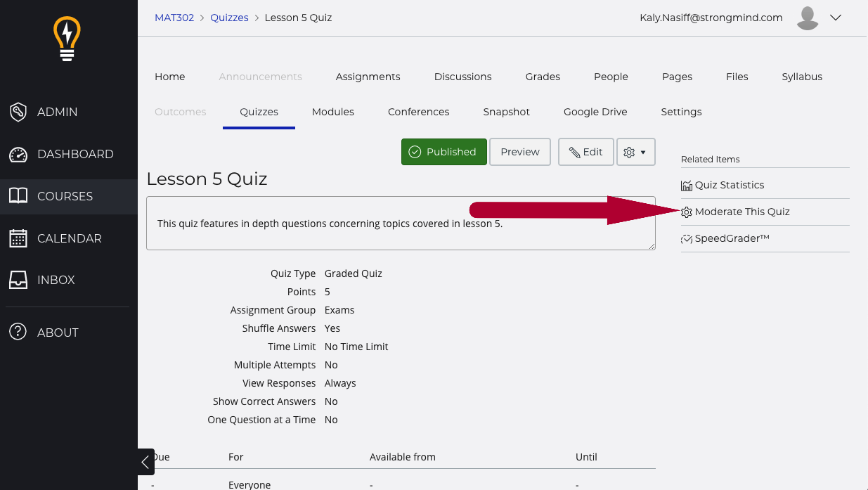868x490 pixels.
Task: Go to the Outcomes tab
Action: coord(181,112)
